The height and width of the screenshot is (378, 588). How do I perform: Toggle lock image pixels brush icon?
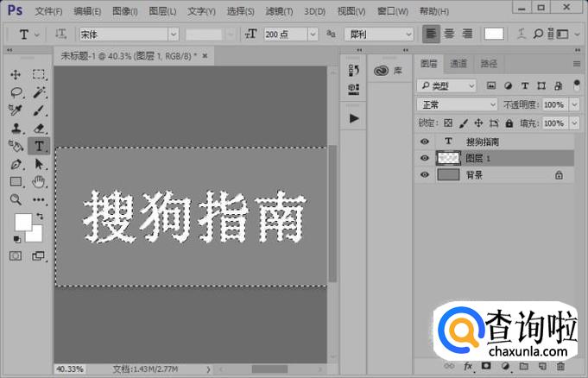pyautogui.click(x=464, y=123)
